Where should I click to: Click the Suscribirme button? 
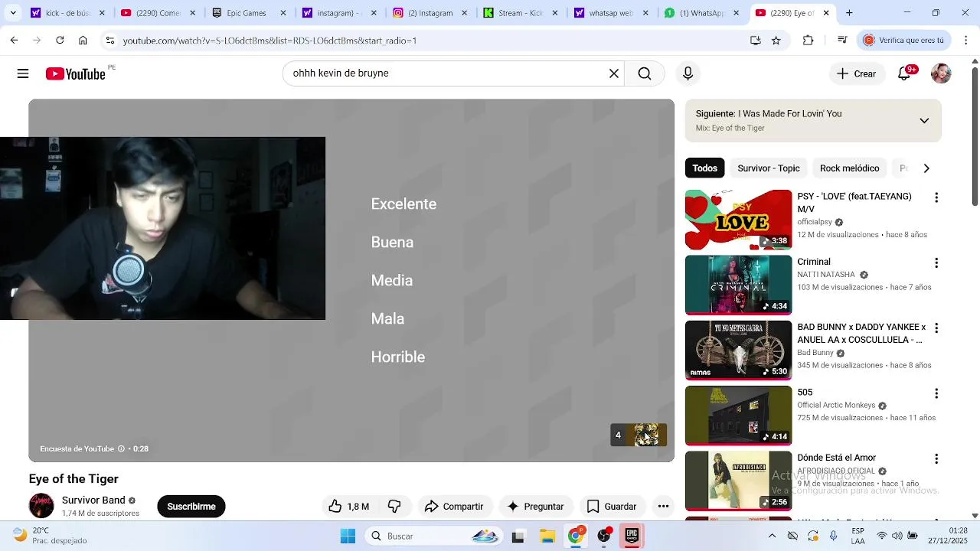point(191,506)
